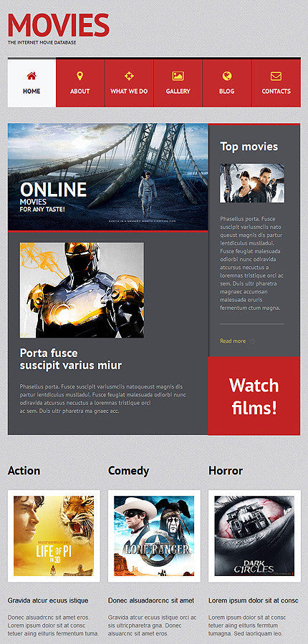Click Lorem ipsum dolor sit at consc title

[254, 600]
